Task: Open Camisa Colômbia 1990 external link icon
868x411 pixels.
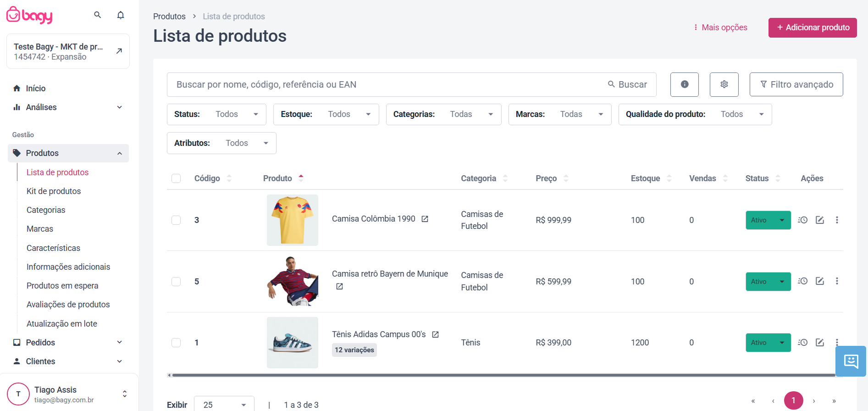Action: pos(425,219)
